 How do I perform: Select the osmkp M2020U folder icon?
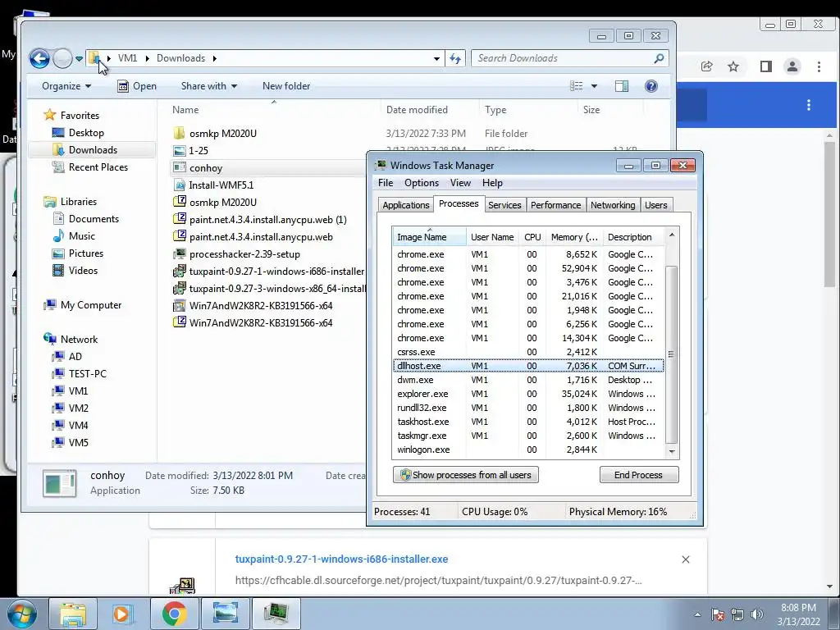179,133
